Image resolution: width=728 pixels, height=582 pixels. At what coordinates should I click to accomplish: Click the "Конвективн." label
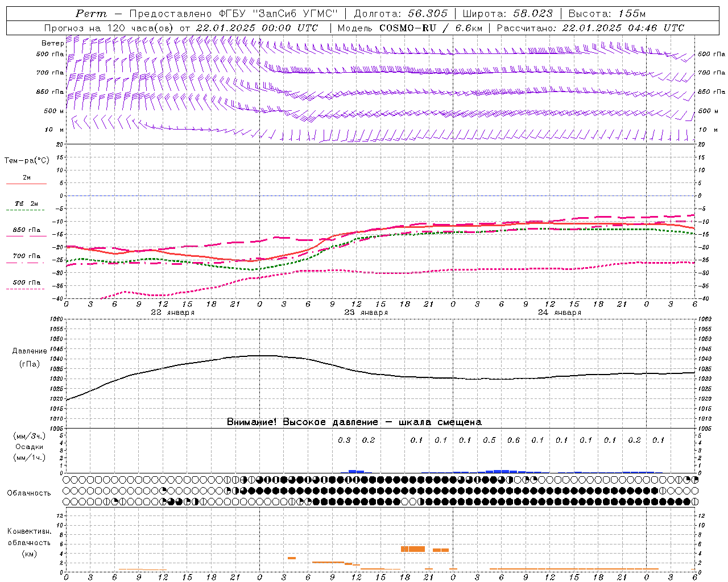click(x=29, y=531)
